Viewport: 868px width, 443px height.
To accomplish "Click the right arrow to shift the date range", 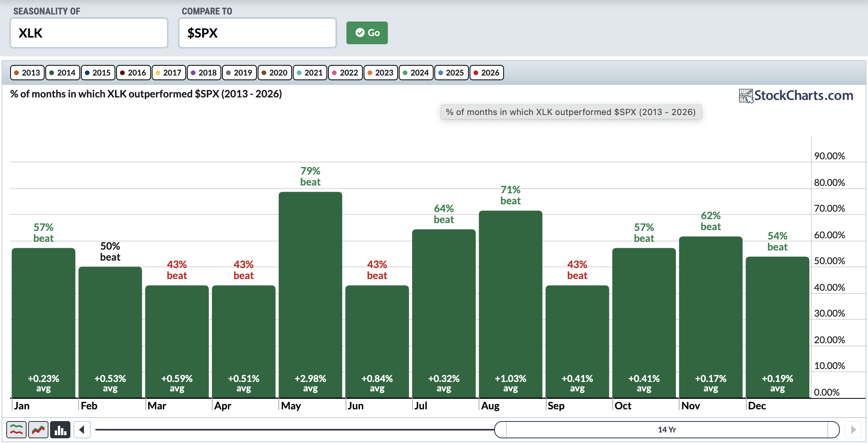I will pos(853,430).
